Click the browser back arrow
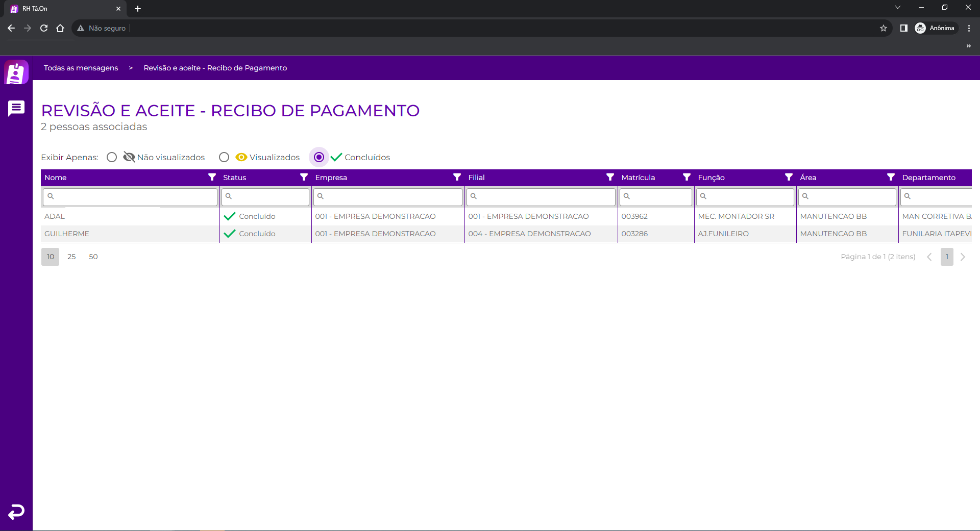The width and height of the screenshot is (980, 531). tap(11, 28)
